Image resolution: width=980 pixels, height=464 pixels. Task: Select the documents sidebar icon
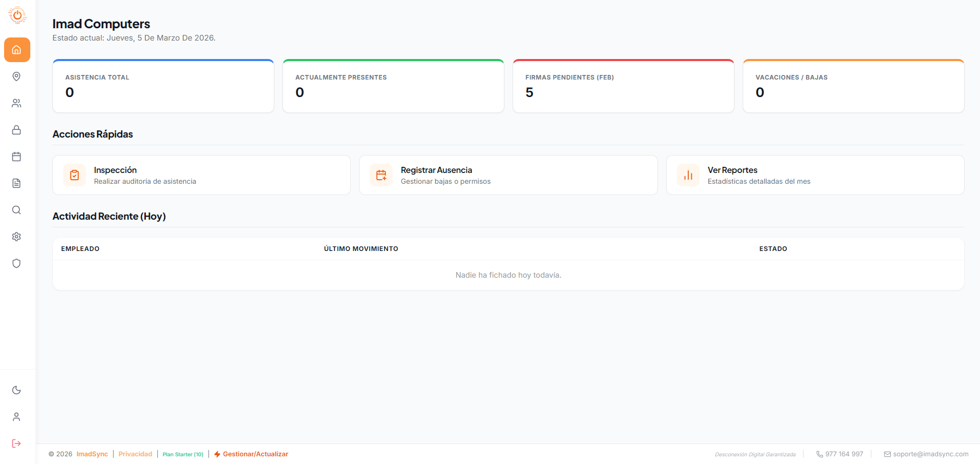pos(16,183)
